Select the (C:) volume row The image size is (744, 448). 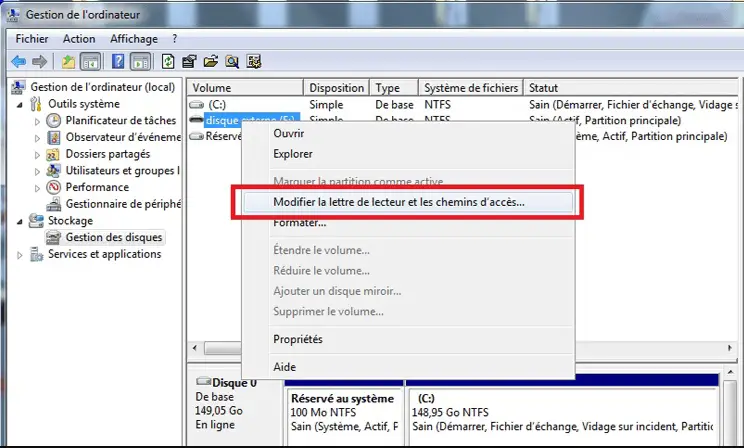tap(463, 104)
